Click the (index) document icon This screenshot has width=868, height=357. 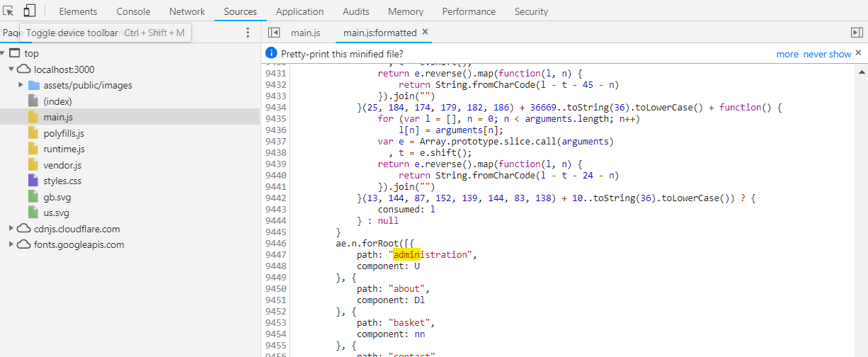click(33, 101)
